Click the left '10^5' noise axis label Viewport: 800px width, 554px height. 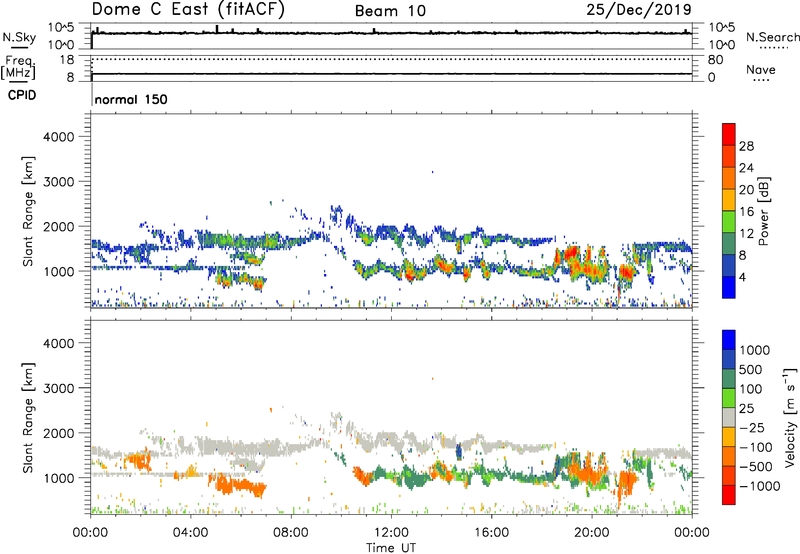pos(61,28)
